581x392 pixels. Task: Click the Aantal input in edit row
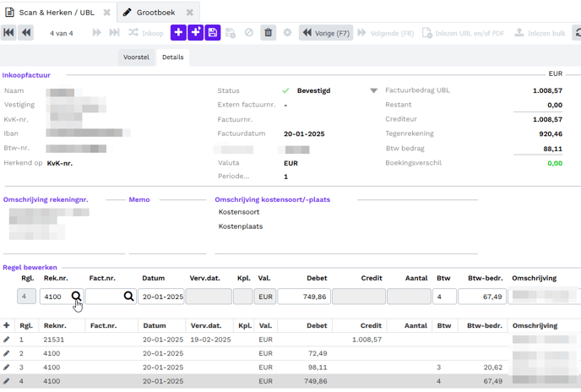click(409, 297)
